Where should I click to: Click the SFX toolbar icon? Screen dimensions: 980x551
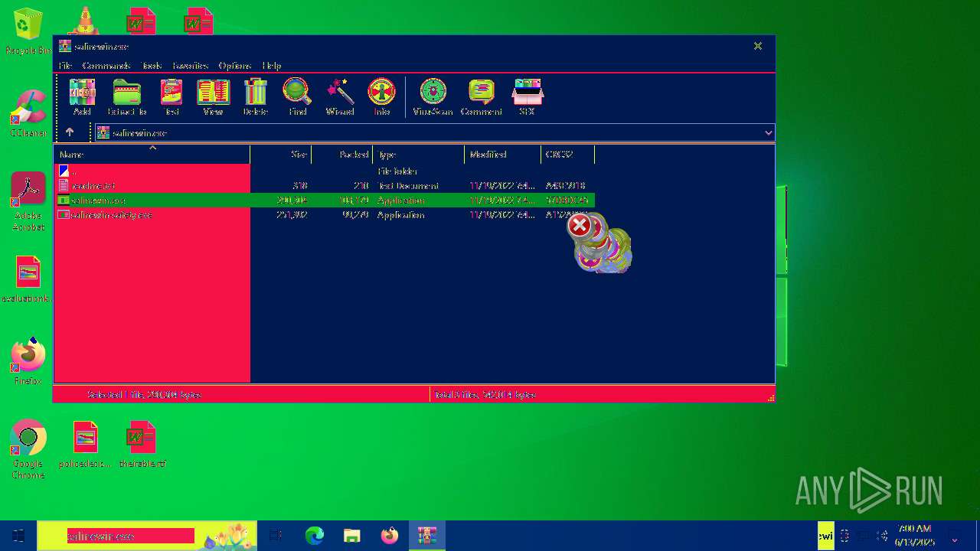(x=527, y=96)
